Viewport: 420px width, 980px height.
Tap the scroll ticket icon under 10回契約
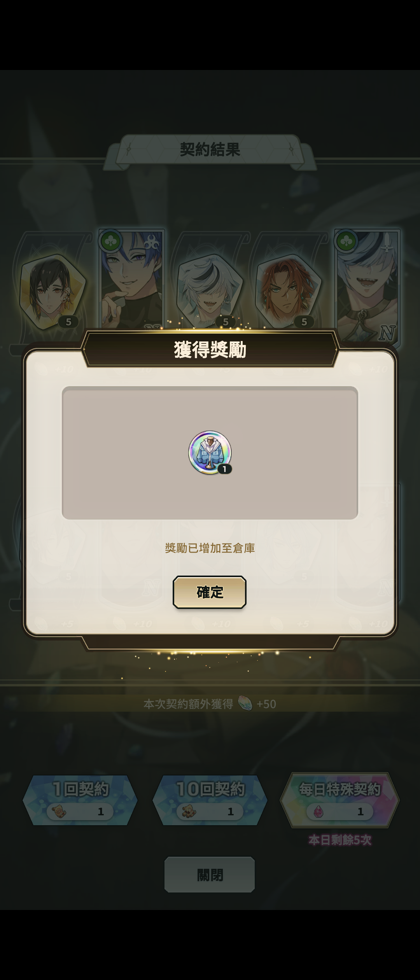coord(189,812)
